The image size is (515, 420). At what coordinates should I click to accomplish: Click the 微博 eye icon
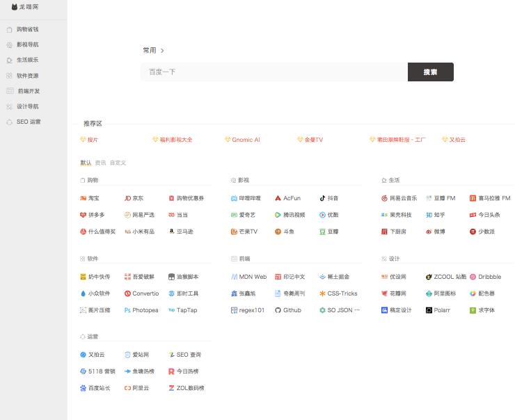429,232
